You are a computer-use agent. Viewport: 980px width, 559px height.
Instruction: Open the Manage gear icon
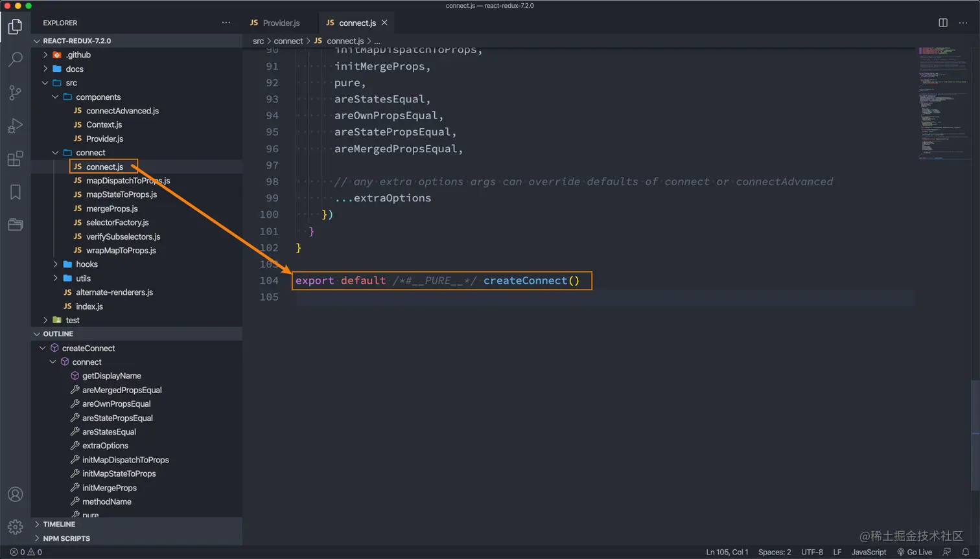click(15, 527)
